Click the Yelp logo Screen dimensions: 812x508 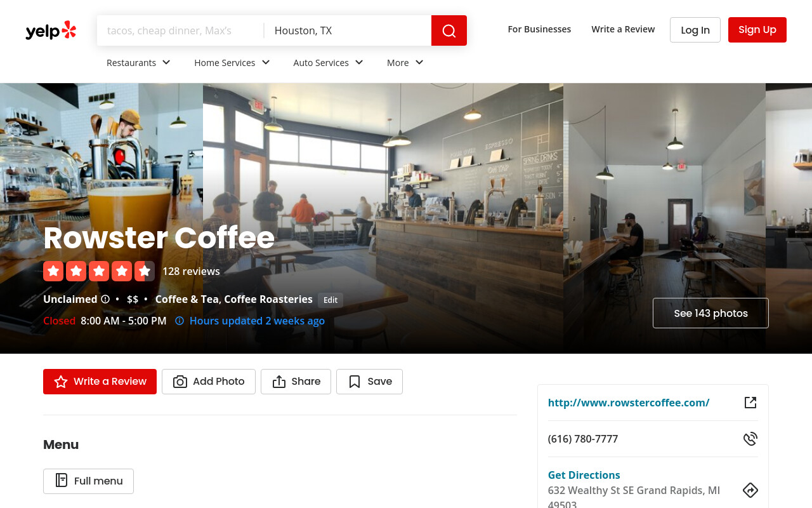[x=51, y=30]
